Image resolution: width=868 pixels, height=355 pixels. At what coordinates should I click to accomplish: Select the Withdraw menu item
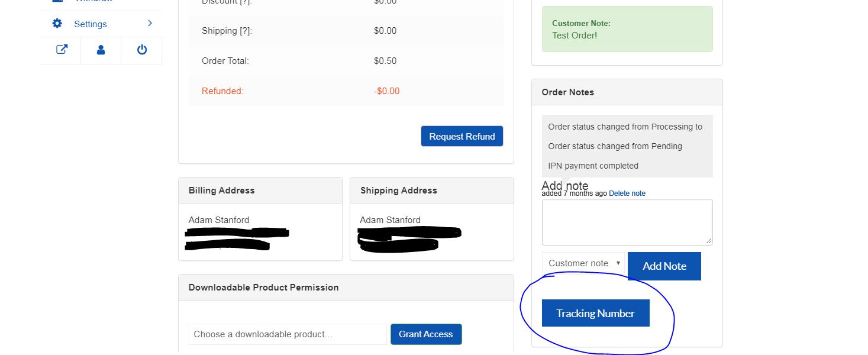click(95, 1)
